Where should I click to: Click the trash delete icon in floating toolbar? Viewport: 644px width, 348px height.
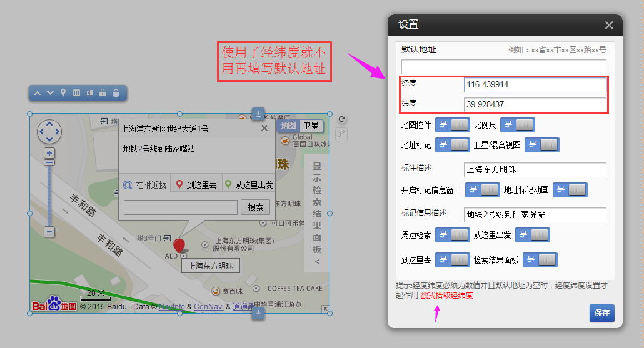click(116, 93)
